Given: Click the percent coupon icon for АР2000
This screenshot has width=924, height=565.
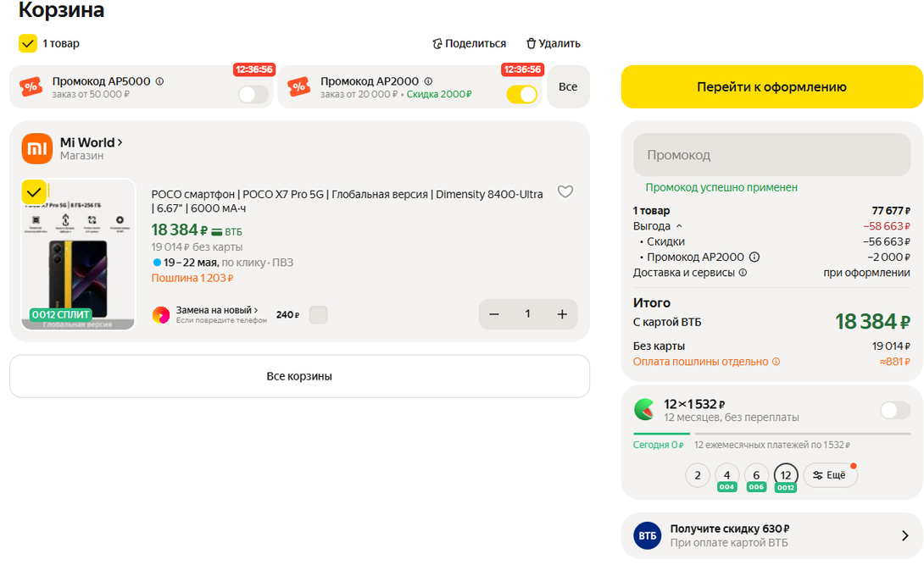Looking at the screenshot, I should click(298, 87).
